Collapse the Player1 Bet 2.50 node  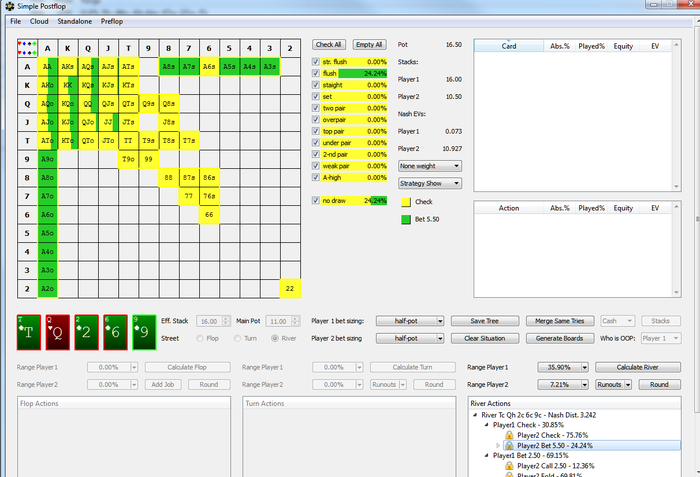pyautogui.click(x=487, y=456)
